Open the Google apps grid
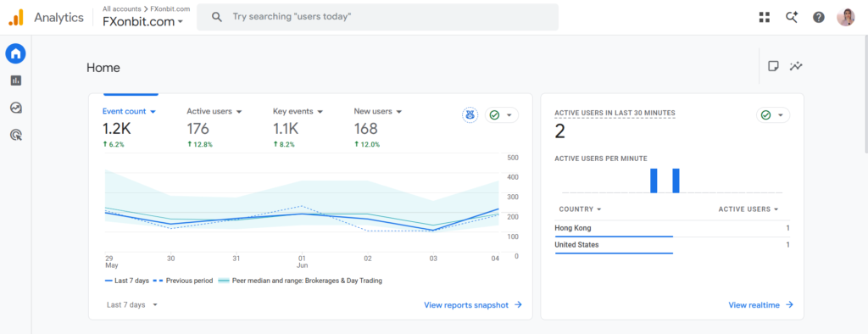This screenshot has width=868, height=334. click(x=765, y=17)
